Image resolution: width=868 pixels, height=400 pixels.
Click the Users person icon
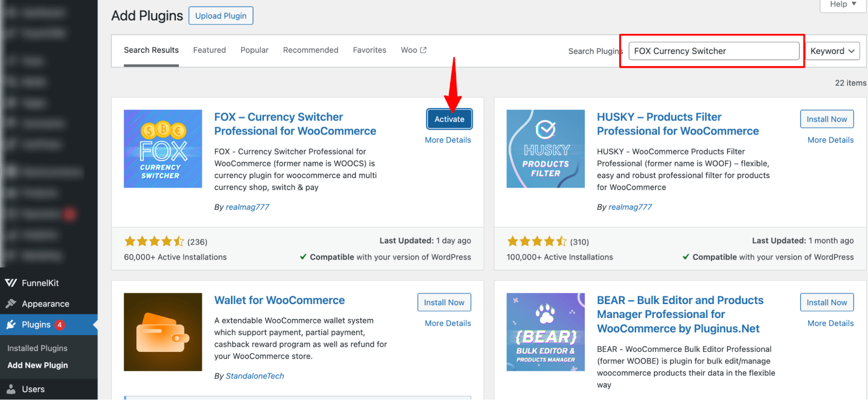pos(11,389)
